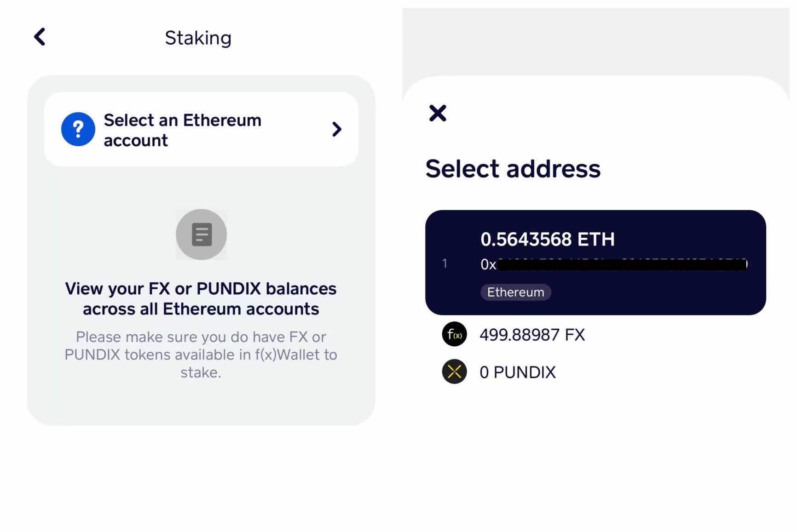The image size is (797, 532).
Task: Select the 499.88987 FX balance
Action: pyautogui.click(x=532, y=335)
